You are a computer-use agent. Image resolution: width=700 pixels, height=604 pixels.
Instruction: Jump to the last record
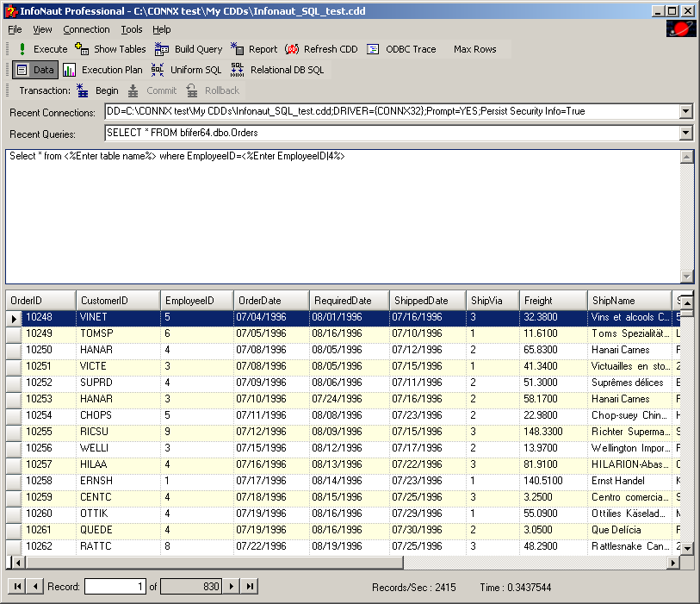coord(249,586)
